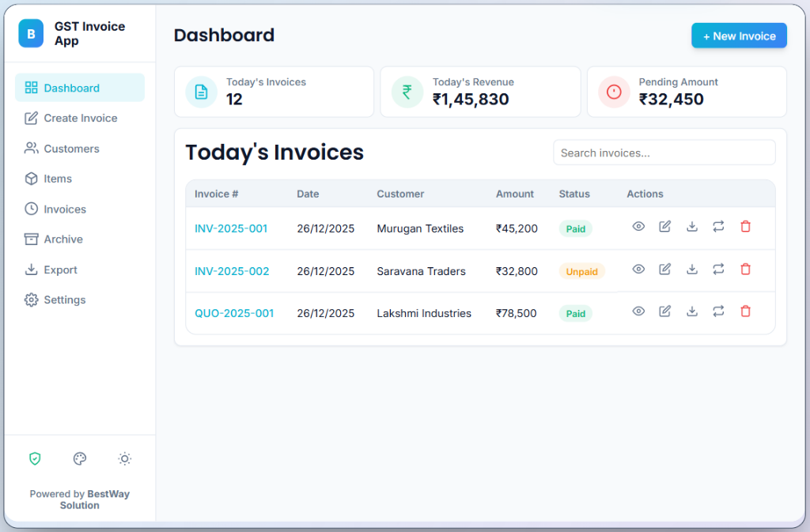
Task: Select Saravana Traders customer cell
Action: (421, 271)
